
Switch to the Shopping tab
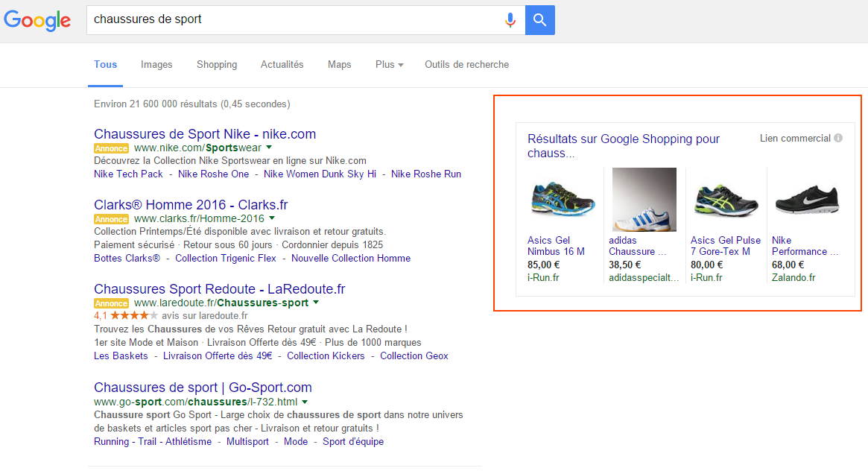point(217,65)
